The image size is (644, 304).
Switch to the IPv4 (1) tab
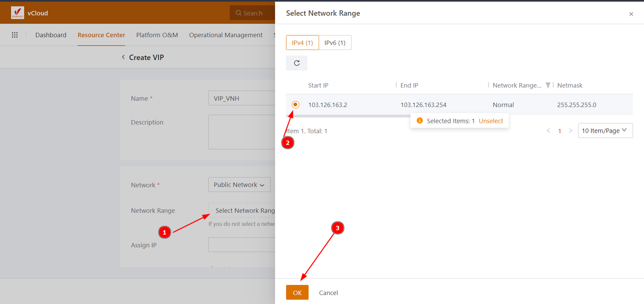pyautogui.click(x=302, y=43)
